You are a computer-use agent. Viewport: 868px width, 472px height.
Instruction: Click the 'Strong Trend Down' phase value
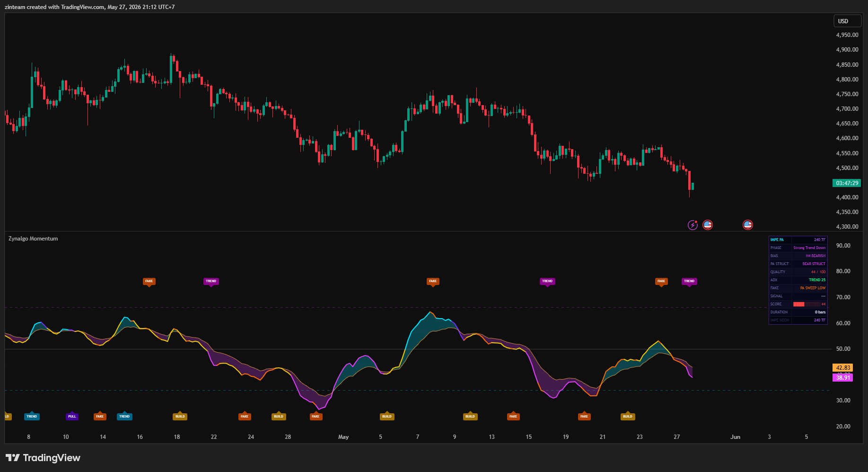(809, 248)
